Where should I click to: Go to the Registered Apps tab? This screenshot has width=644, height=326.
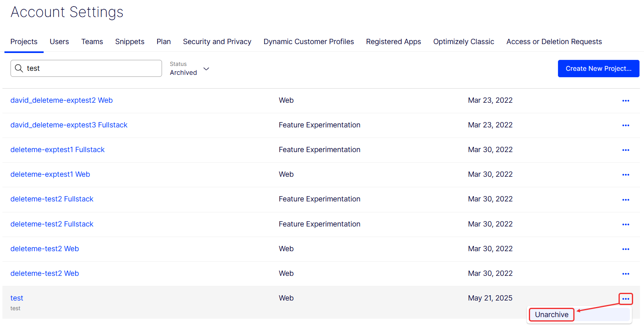point(394,42)
